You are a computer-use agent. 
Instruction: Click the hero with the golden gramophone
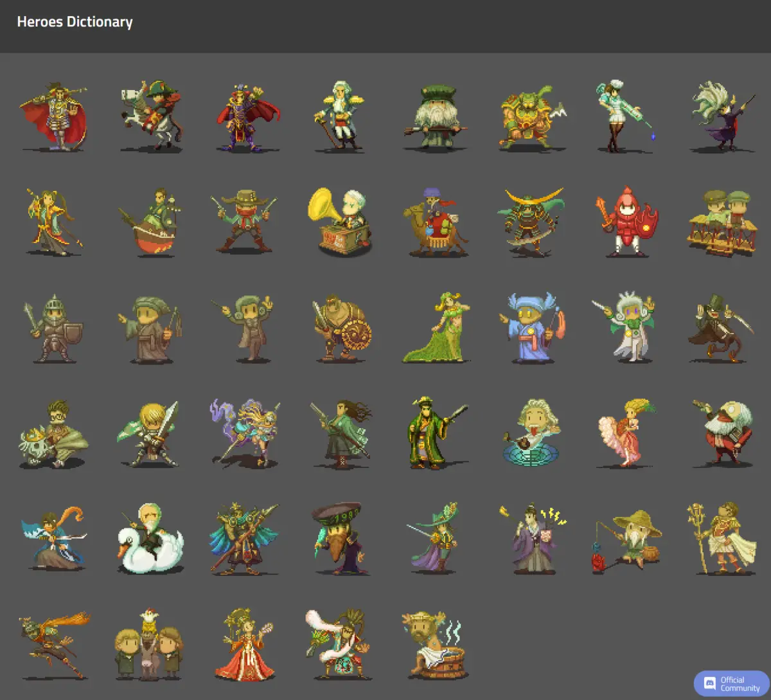[339, 220]
